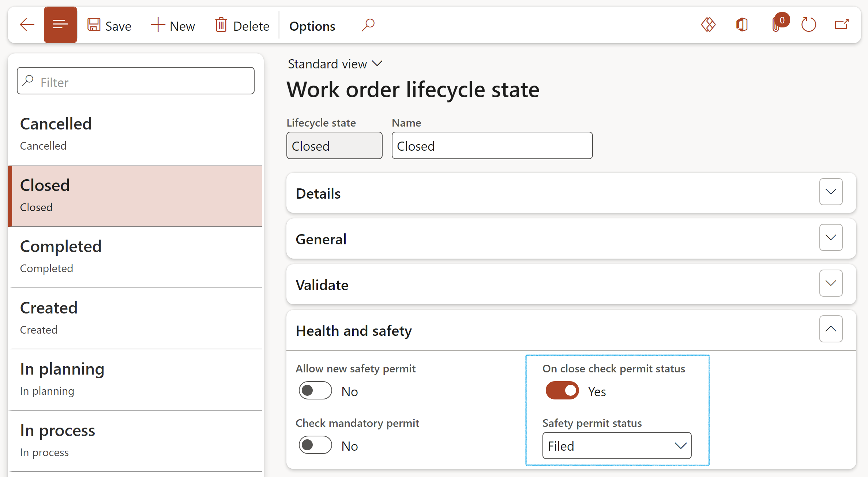Select the In planning lifecycle state
The height and width of the screenshot is (477, 868).
point(135,380)
